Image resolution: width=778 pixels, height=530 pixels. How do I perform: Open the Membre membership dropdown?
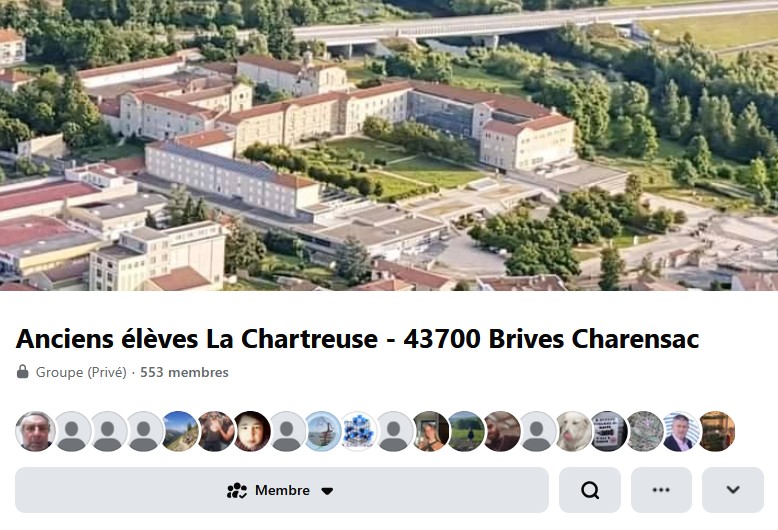click(x=282, y=490)
